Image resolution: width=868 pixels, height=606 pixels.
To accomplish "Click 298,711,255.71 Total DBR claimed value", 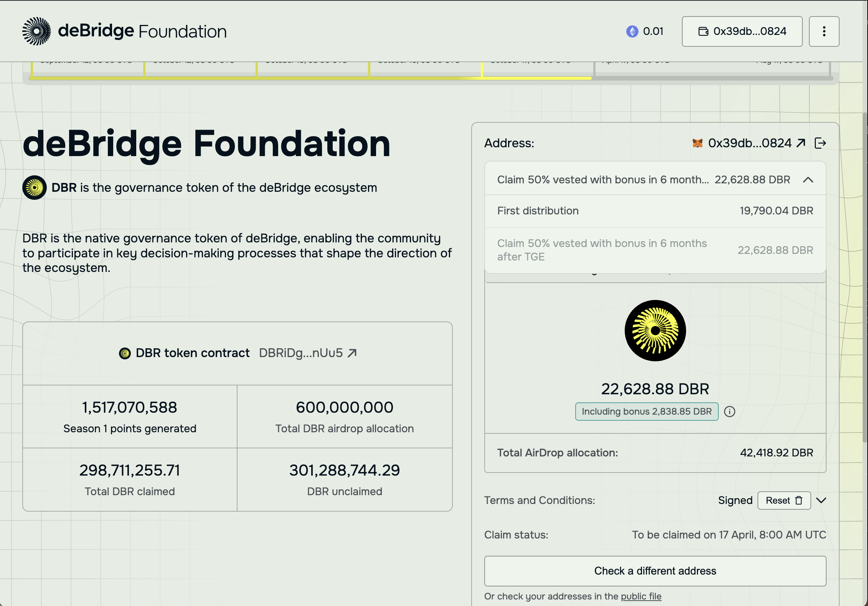I will [130, 470].
